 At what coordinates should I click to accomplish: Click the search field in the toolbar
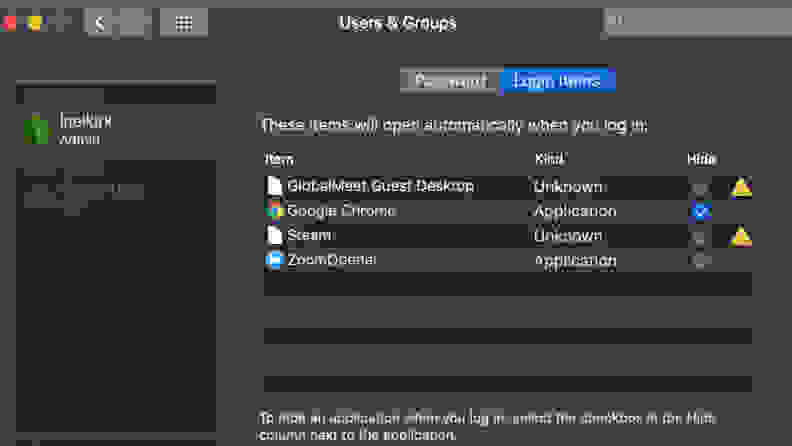coord(699,22)
